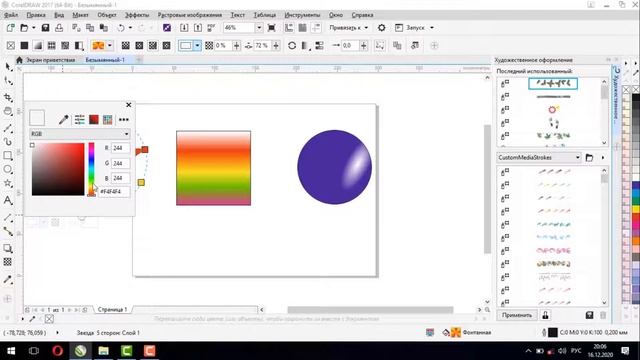Click the Copy fill properties icon

tap(397, 45)
